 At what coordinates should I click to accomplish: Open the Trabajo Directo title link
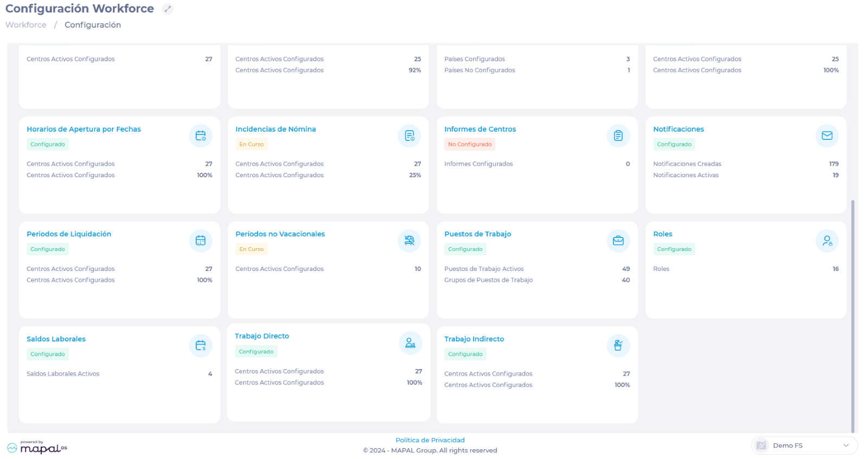261,336
